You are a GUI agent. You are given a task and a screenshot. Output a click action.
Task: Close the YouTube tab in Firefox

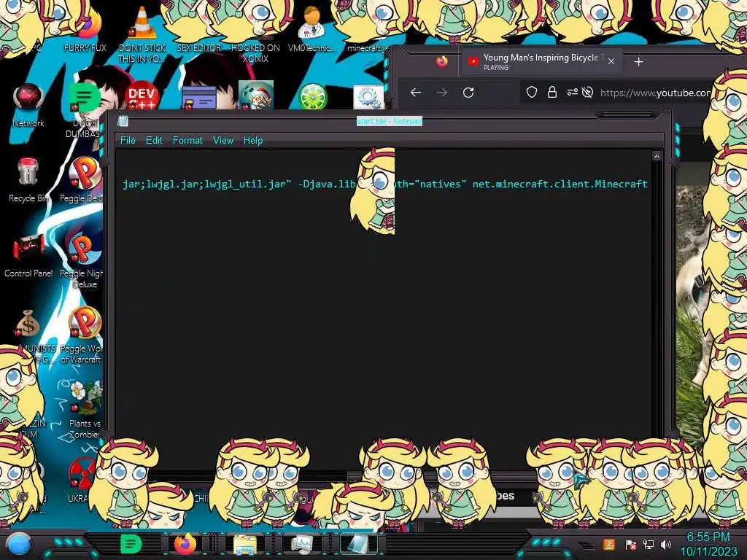tap(611, 61)
